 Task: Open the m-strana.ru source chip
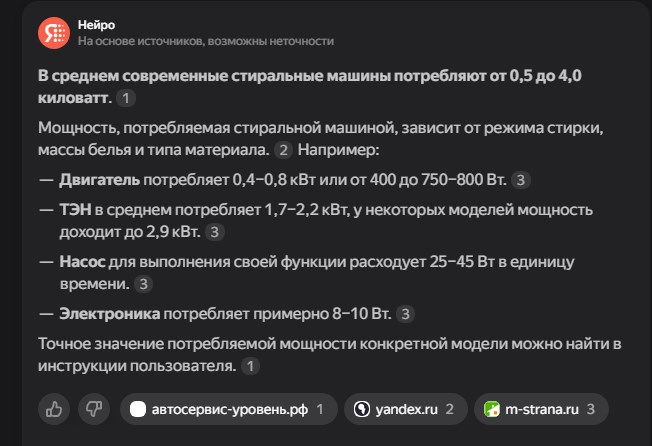click(x=541, y=409)
